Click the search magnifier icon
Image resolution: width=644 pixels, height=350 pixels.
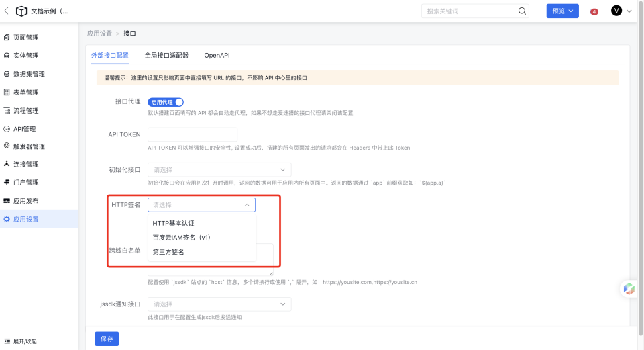[x=521, y=11]
